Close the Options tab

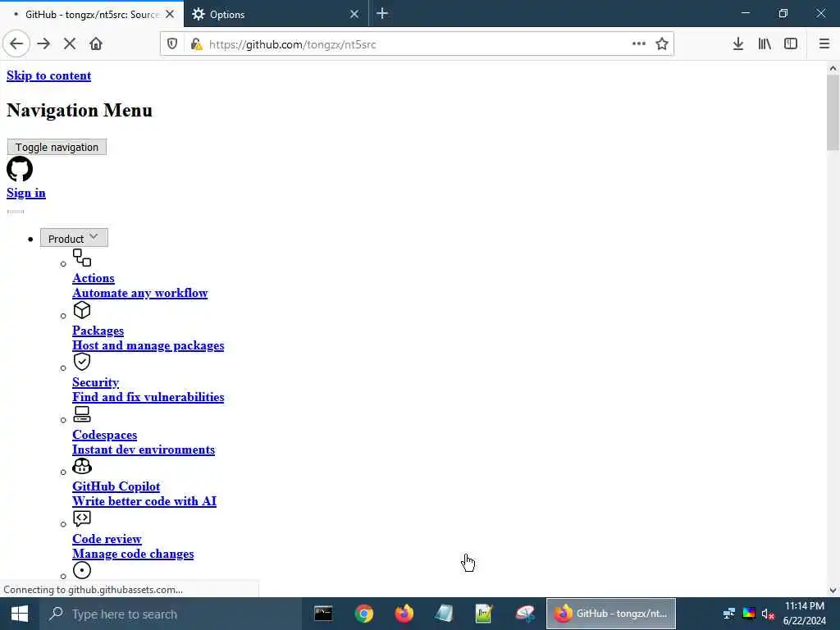pos(354,15)
